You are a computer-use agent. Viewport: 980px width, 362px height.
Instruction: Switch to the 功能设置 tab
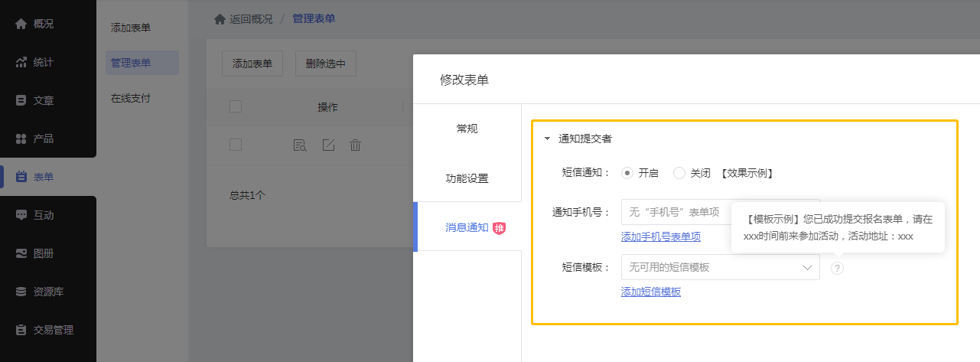(467, 178)
